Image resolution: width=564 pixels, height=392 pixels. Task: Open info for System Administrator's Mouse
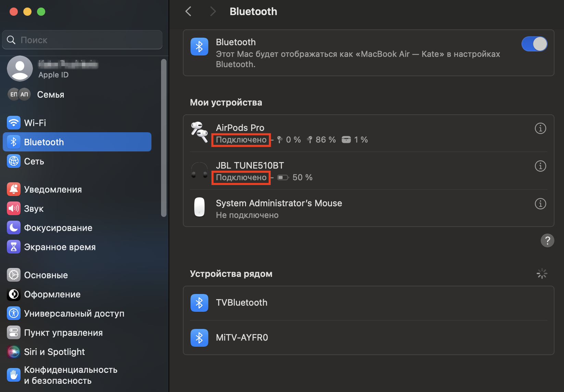[540, 204]
